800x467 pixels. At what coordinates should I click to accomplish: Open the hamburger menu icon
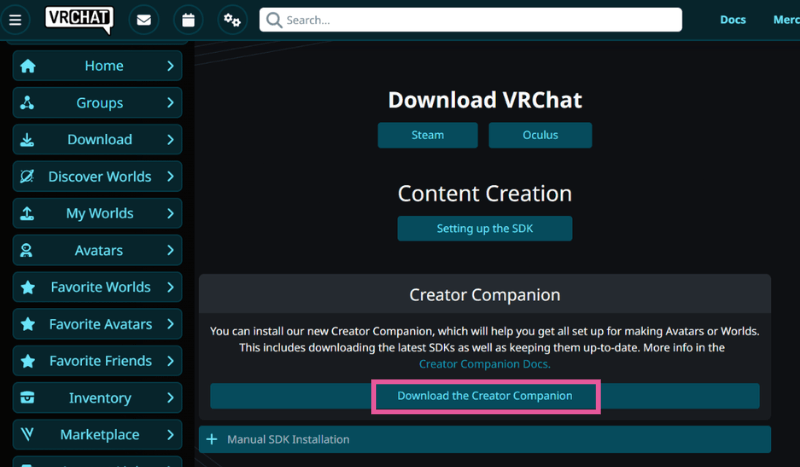click(15, 20)
